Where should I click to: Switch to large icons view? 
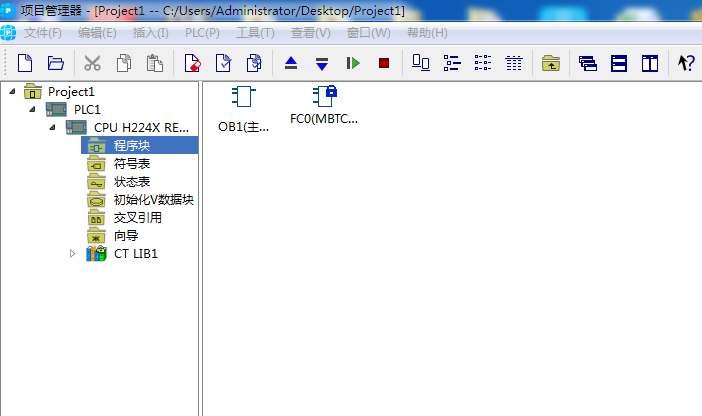[x=420, y=63]
